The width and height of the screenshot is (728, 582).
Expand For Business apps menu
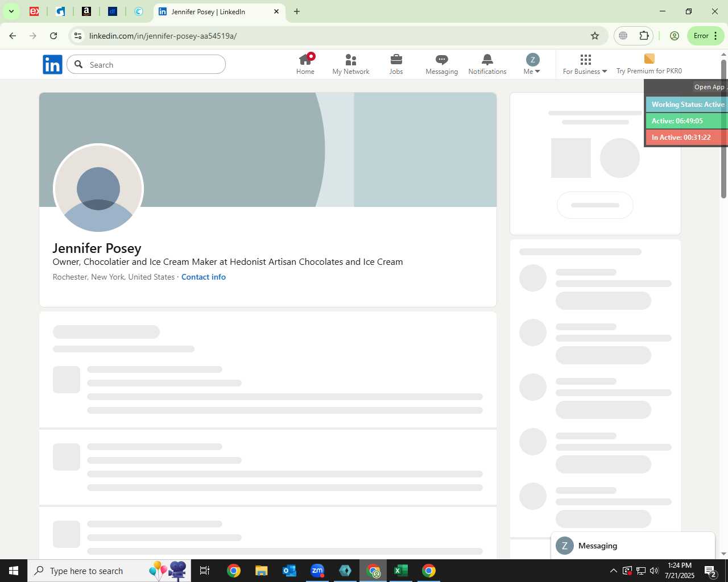tap(585, 64)
